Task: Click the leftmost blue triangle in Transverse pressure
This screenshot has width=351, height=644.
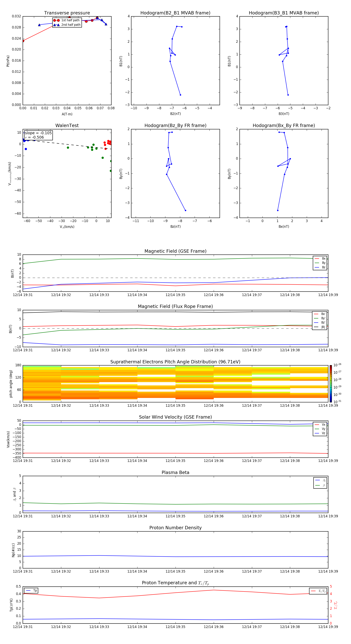Action: click(x=39, y=25)
